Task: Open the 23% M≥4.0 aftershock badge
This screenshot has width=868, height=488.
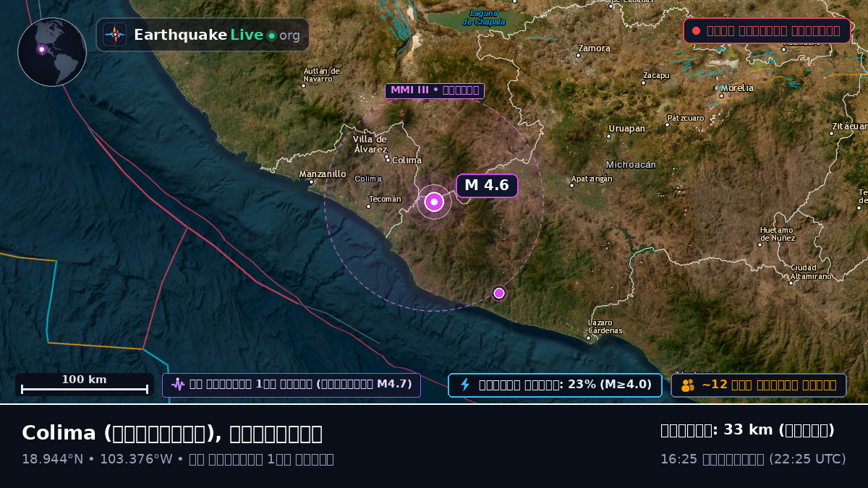Action: point(555,385)
